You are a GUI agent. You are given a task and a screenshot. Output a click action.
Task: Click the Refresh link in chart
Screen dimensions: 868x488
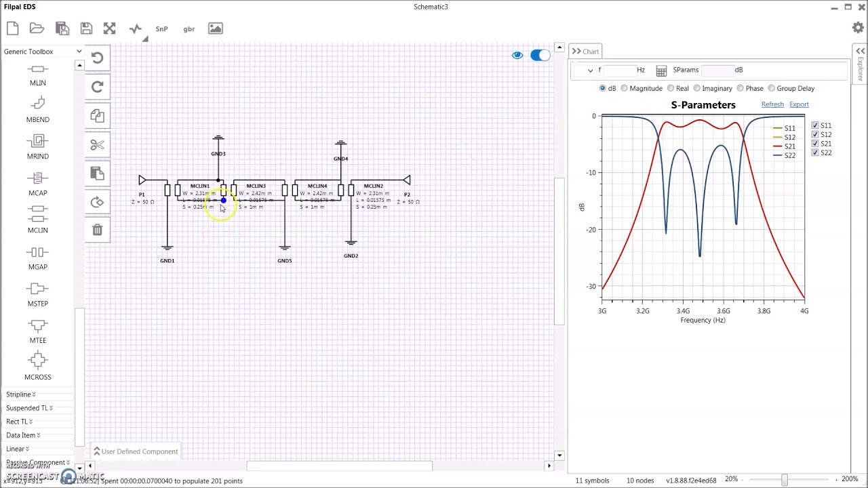[x=772, y=104]
